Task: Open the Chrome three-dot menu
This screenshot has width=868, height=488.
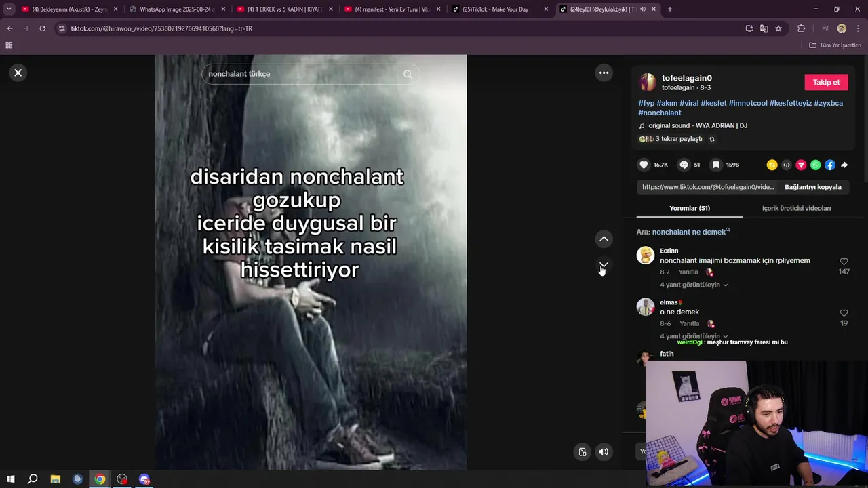Action: click(858, 28)
